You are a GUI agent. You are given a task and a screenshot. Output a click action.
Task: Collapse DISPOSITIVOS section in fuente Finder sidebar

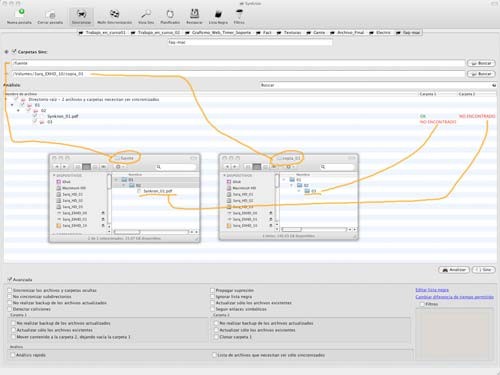click(x=54, y=175)
